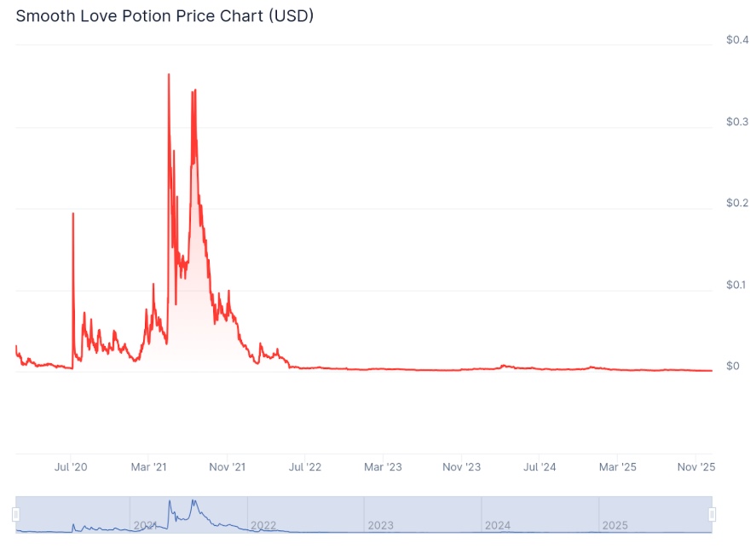Click the left range navigator handle
Screen dimensions: 756x549
16,514
